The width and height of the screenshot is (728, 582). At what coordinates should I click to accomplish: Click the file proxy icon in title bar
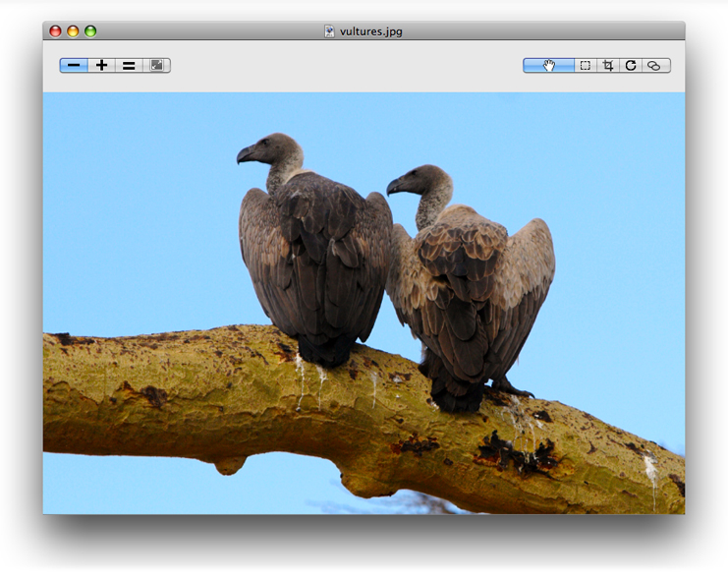[330, 31]
